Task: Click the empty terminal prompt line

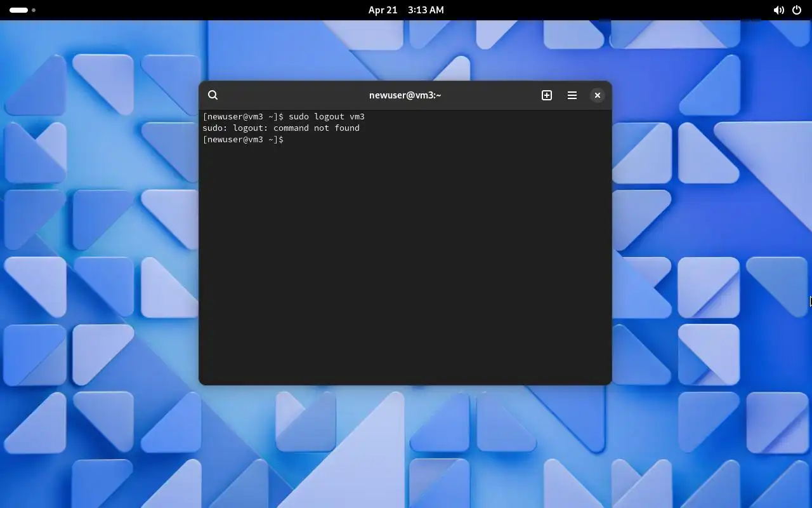Action: 243,140
